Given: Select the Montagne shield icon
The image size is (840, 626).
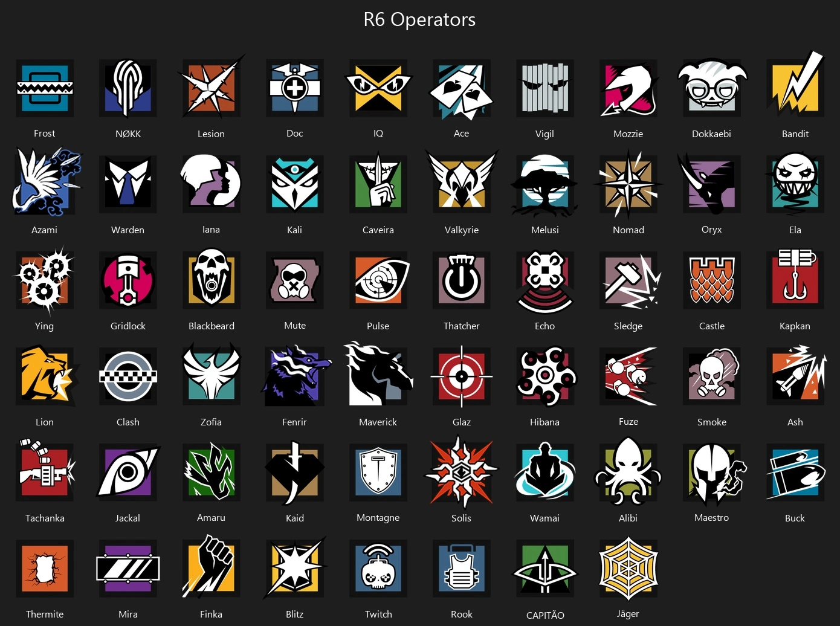Looking at the screenshot, I should 378,473.
